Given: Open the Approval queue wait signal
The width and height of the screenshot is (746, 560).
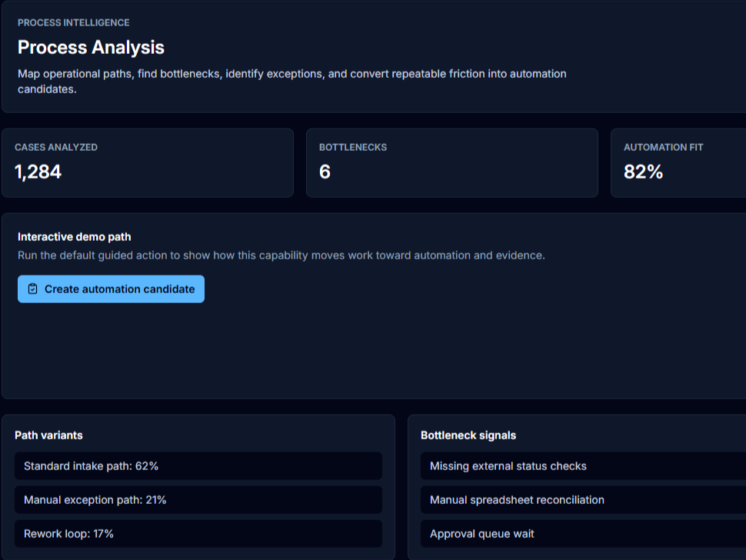Looking at the screenshot, I should [583, 533].
